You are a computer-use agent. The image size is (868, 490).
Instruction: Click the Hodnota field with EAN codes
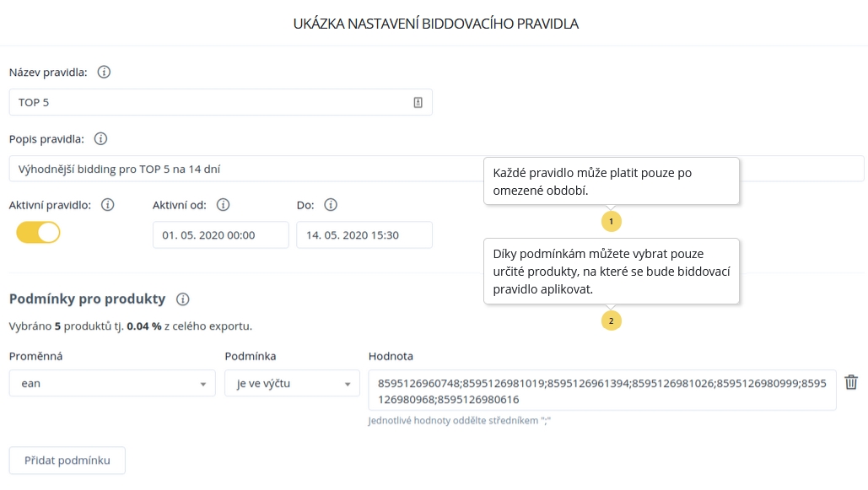602,390
